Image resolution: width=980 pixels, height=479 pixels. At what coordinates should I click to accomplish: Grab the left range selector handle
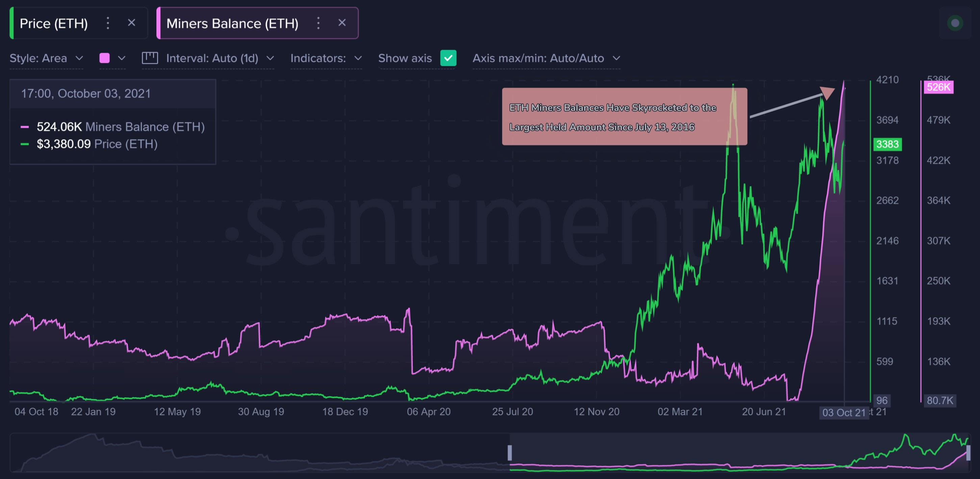coord(510,452)
